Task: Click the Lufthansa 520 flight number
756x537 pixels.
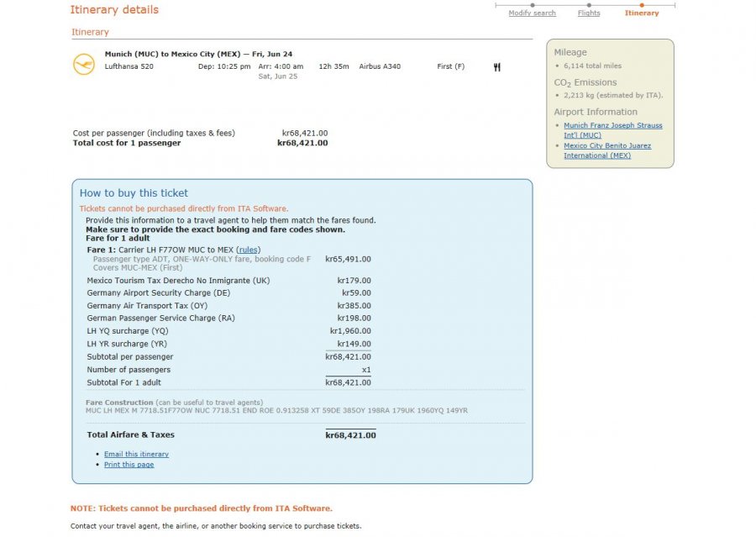Action: click(x=129, y=66)
